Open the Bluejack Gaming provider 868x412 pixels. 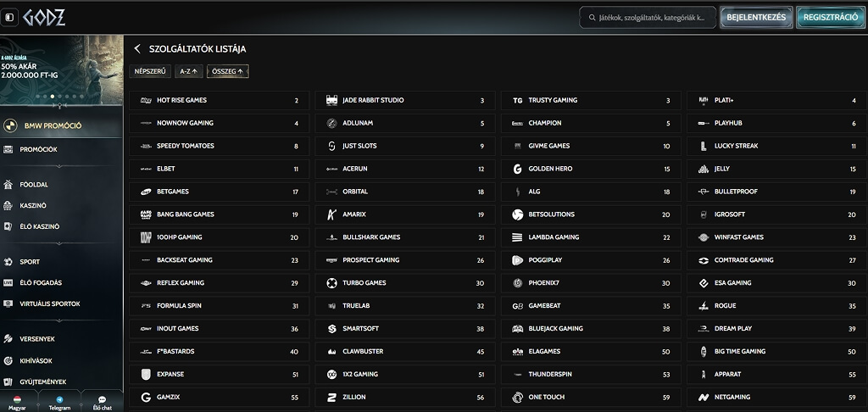click(591, 329)
